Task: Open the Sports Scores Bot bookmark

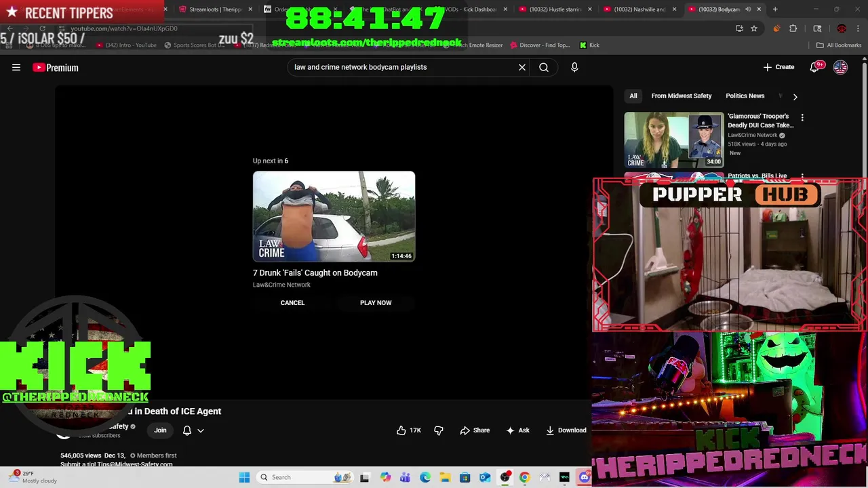Action: click(194, 45)
